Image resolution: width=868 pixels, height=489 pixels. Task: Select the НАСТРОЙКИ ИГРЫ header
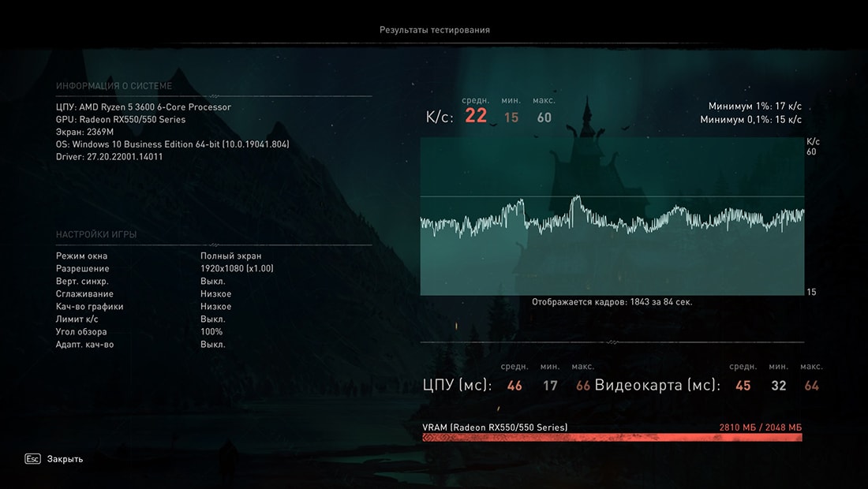96,234
